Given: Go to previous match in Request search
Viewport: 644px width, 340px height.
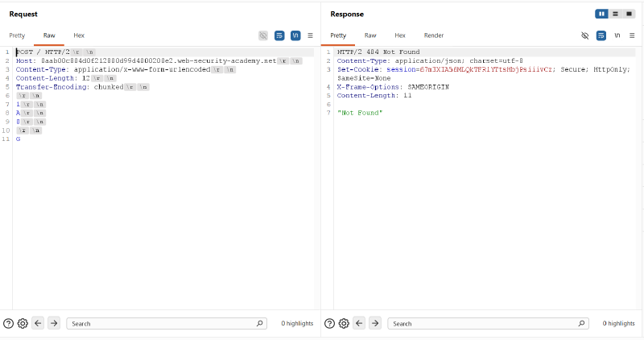Looking at the screenshot, I should coord(38,323).
